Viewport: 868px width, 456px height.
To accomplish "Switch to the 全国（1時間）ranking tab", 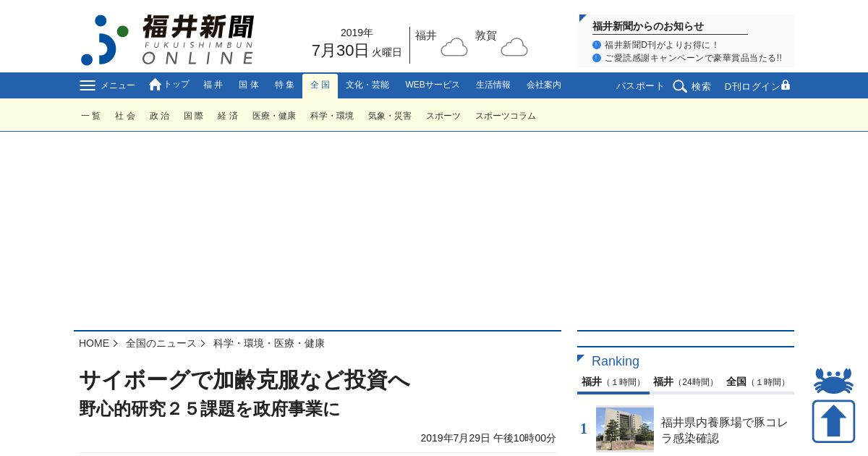I will [x=757, y=382].
